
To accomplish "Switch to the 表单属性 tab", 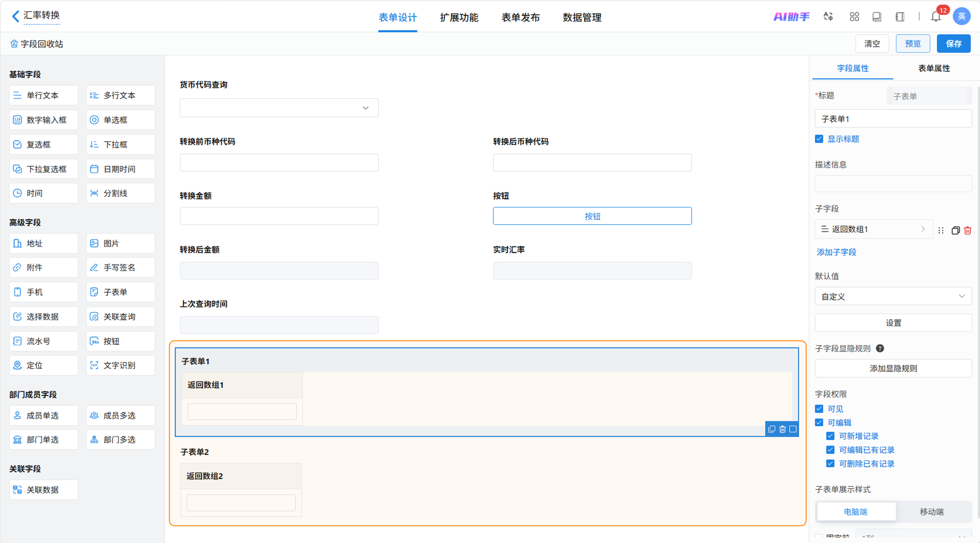I will (x=934, y=68).
